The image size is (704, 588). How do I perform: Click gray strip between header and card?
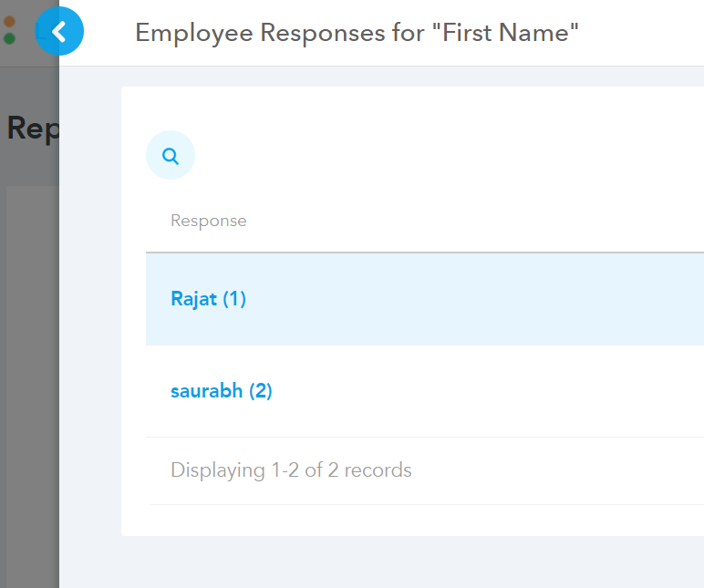point(381,77)
